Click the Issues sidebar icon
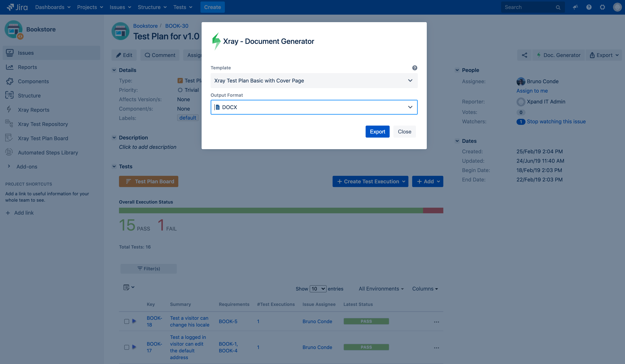 pyautogui.click(x=10, y=53)
